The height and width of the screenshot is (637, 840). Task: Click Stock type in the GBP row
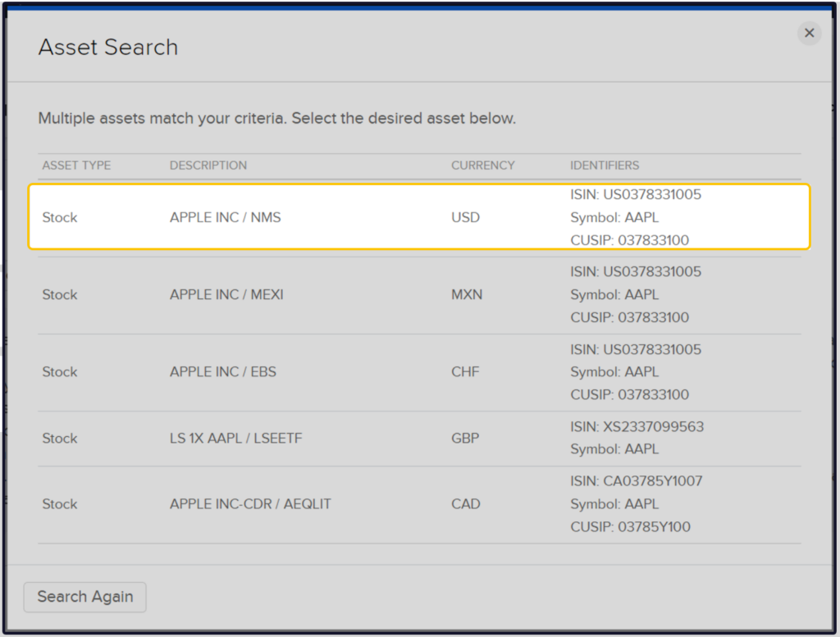tap(59, 439)
